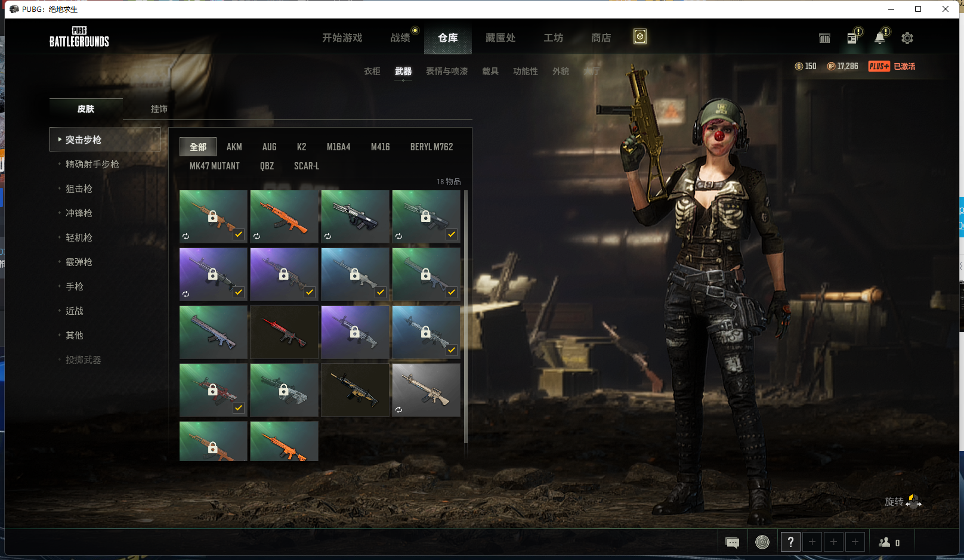Click the cycle icon on the orange AKM skin
964x560 pixels.
click(x=257, y=236)
